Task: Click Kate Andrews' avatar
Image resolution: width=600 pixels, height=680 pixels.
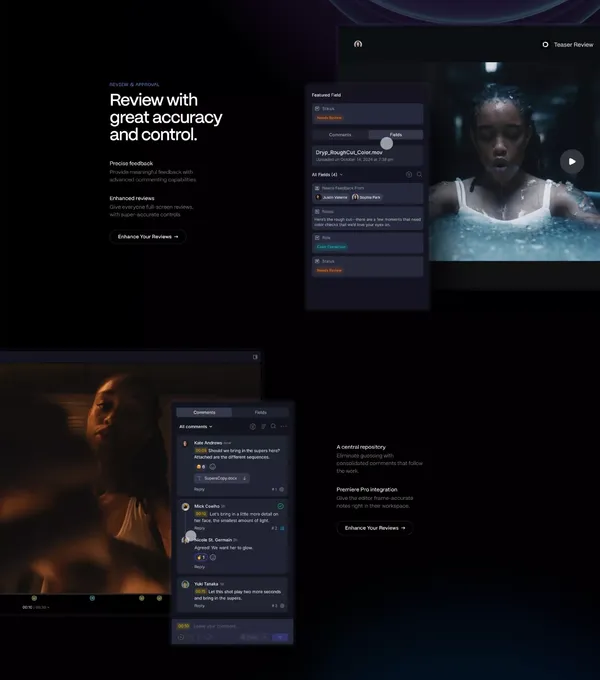Action: tap(185, 443)
